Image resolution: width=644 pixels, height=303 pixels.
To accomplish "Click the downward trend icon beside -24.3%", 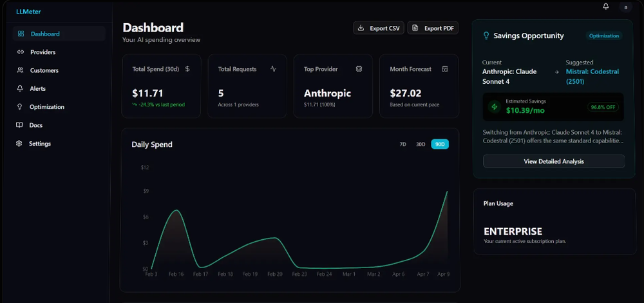I will [x=135, y=104].
